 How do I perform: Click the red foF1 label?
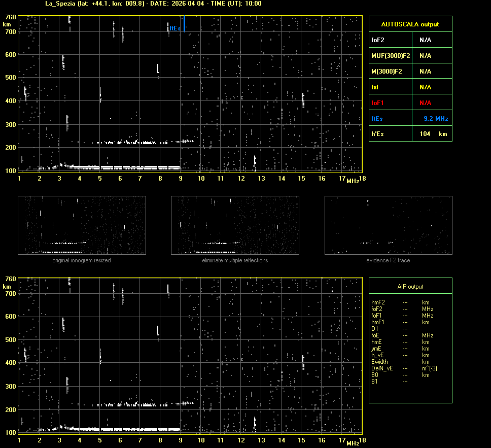tap(378, 103)
